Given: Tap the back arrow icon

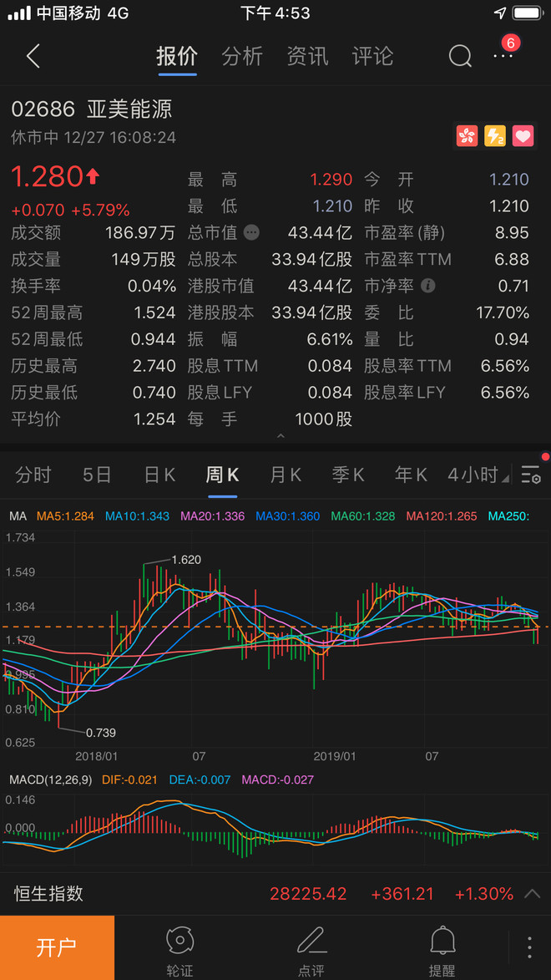Looking at the screenshot, I should (x=33, y=56).
